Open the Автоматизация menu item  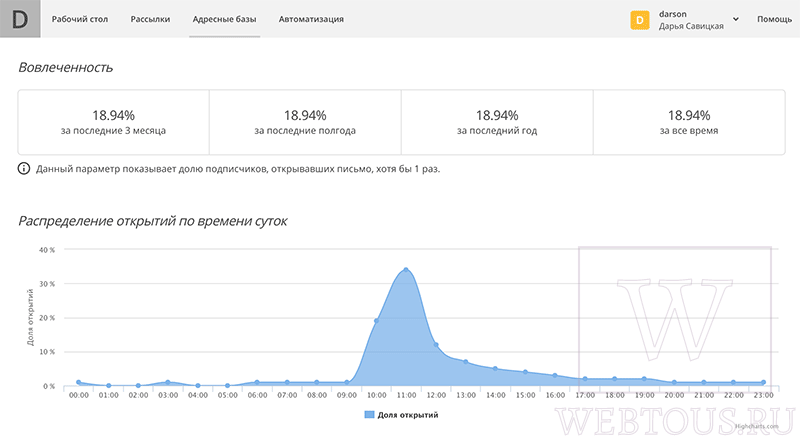click(x=311, y=19)
